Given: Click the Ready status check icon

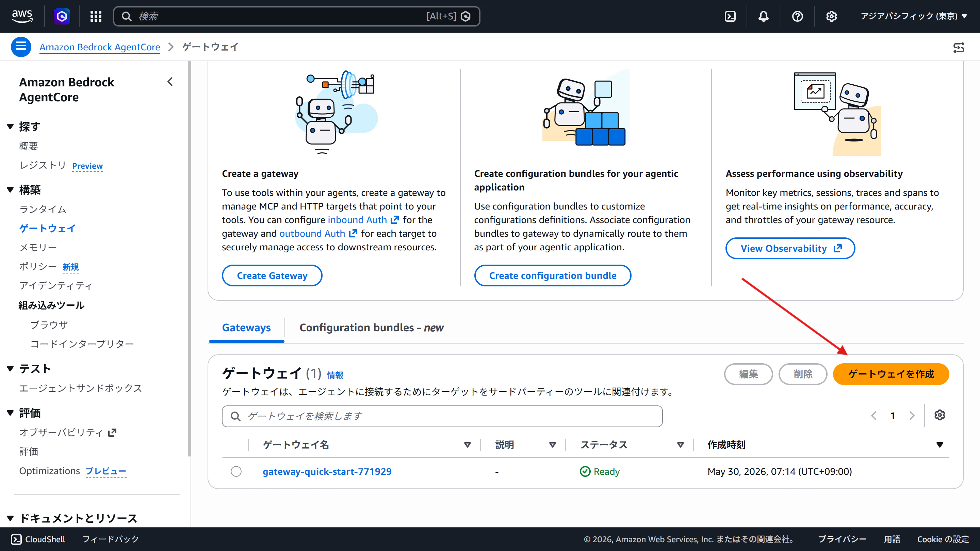Looking at the screenshot, I should [x=585, y=471].
